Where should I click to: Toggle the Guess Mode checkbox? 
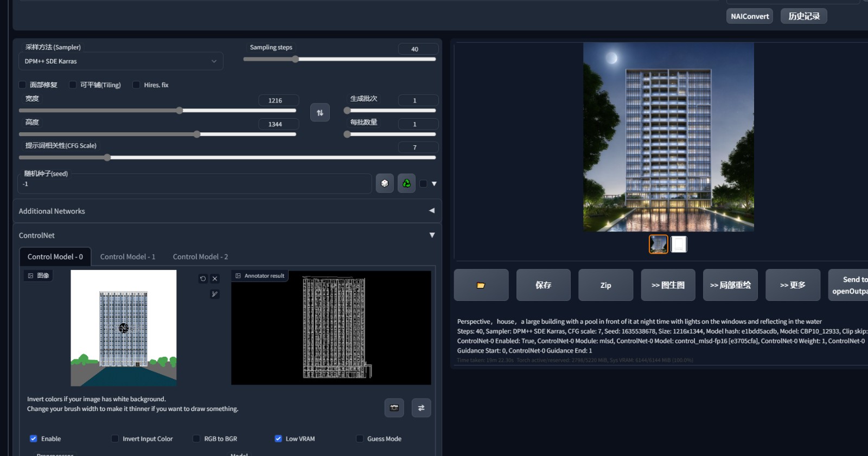[360, 439]
